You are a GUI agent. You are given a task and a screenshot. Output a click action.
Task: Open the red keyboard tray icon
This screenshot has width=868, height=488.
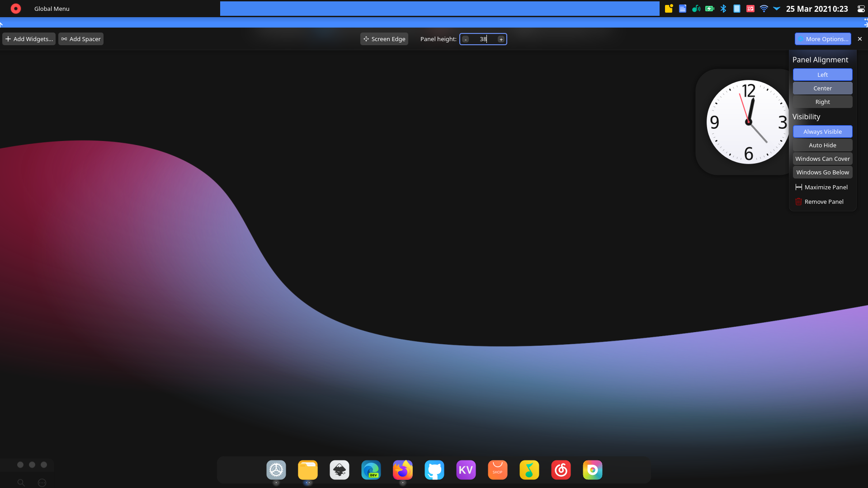pyautogui.click(x=750, y=9)
